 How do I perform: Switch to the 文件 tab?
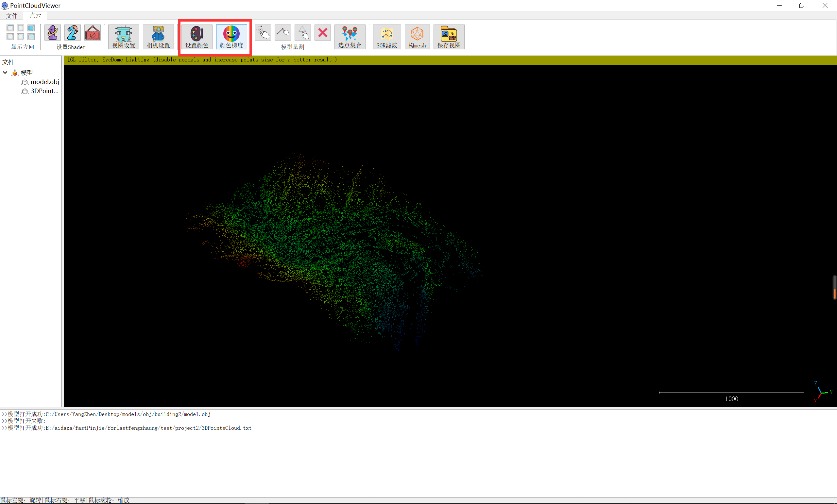click(12, 15)
